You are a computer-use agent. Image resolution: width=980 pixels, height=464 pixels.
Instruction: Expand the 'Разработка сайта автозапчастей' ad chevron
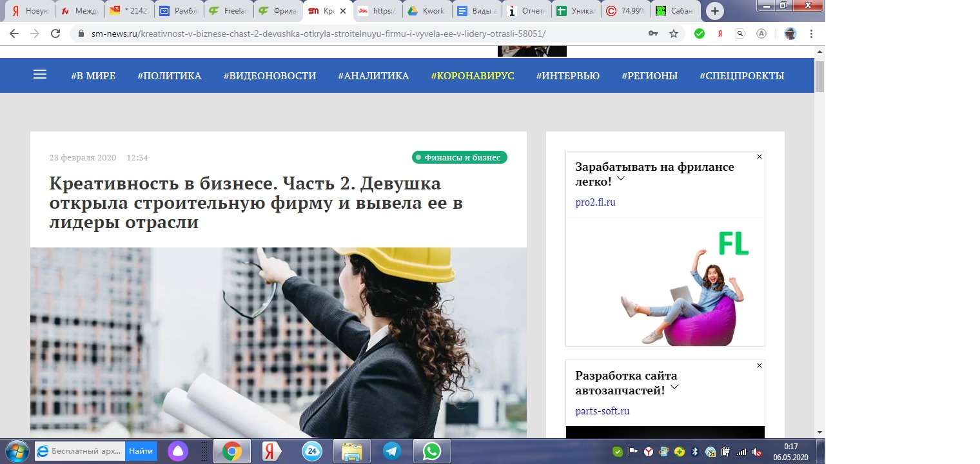(674, 387)
